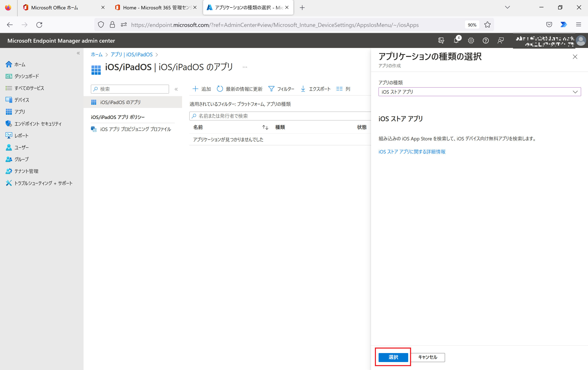Open a new browser tab
588x370 pixels.
[x=302, y=8]
